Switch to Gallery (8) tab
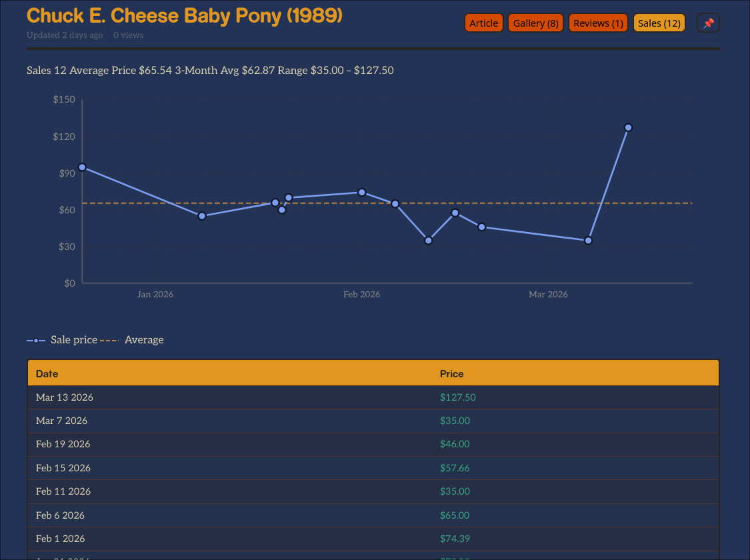The width and height of the screenshot is (750, 560). point(535,23)
